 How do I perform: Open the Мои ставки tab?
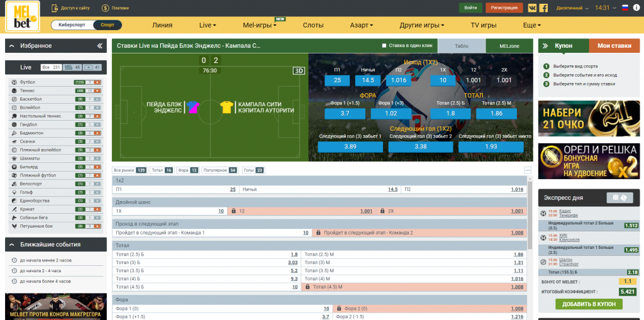(x=614, y=46)
